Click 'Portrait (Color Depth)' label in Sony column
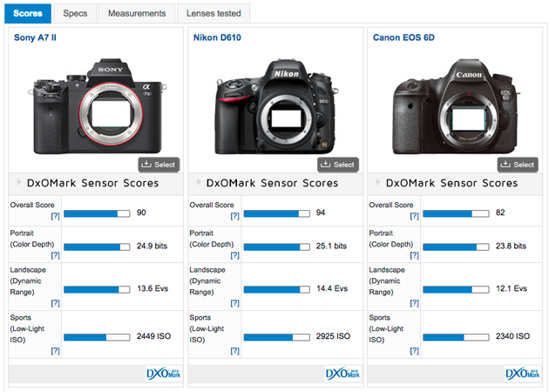 tap(32, 239)
